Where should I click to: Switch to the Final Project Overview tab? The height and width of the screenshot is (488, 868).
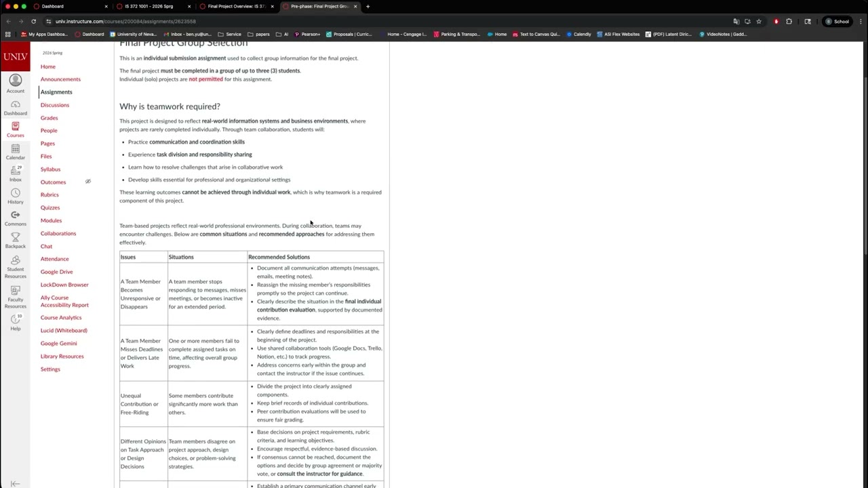(x=236, y=6)
